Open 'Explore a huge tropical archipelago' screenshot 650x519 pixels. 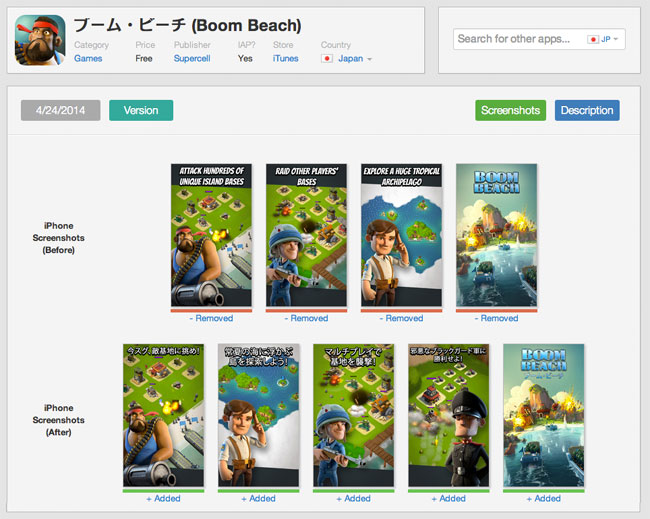401,235
